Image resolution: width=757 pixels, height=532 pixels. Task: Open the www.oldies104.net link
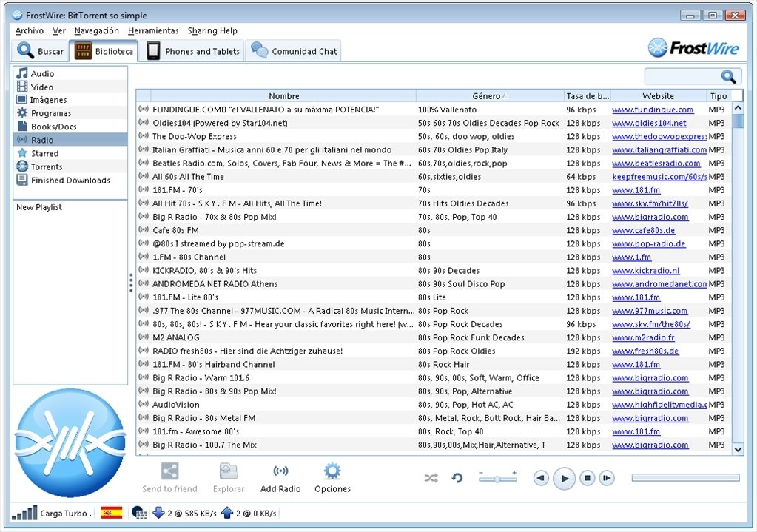649,123
